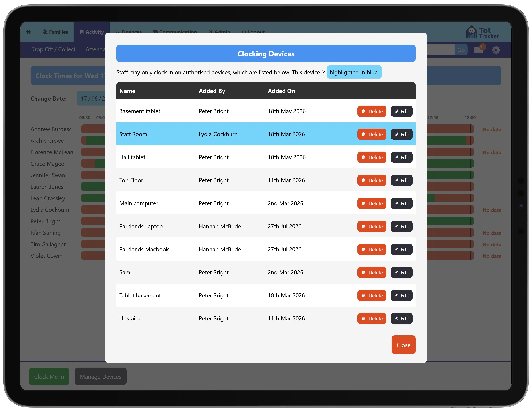Select the Parklands Laptop device name
This screenshot has height=412, width=532.
pyautogui.click(x=141, y=227)
